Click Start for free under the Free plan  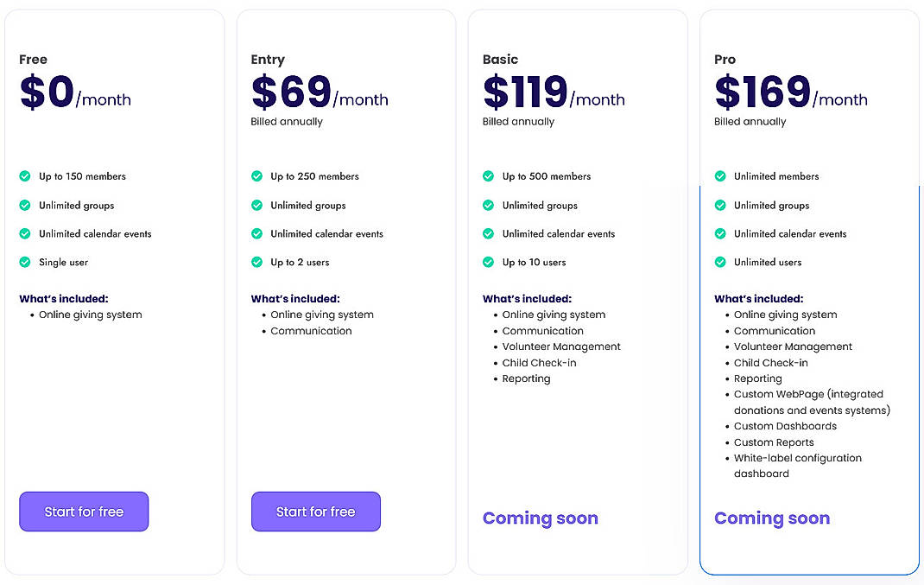(84, 512)
